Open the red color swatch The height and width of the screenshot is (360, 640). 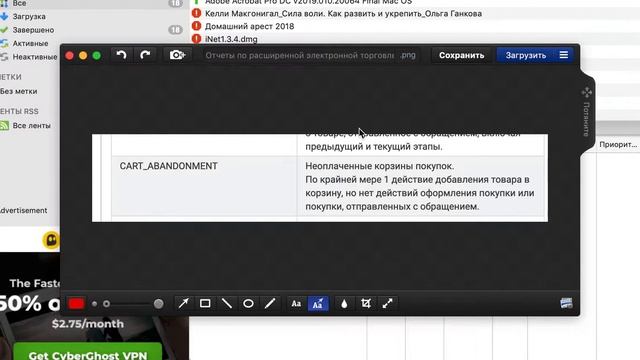(x=76, y=304)
